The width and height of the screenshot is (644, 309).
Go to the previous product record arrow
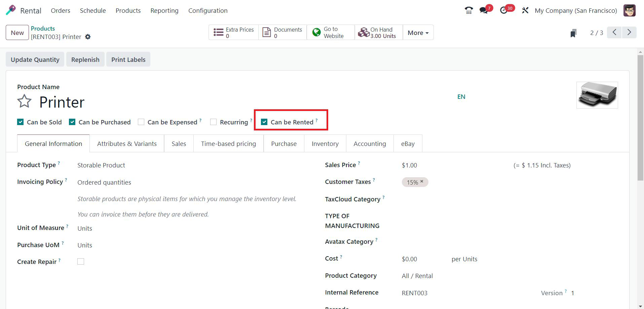click(x=614, y=33)
